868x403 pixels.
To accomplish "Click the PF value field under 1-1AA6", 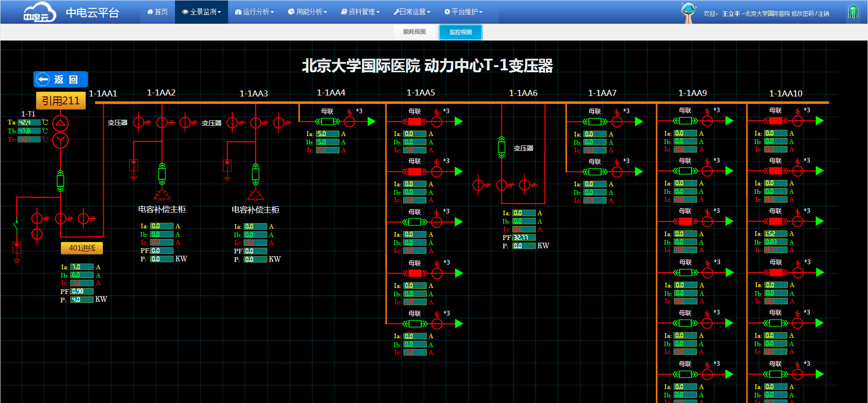I will pos(524,238).
